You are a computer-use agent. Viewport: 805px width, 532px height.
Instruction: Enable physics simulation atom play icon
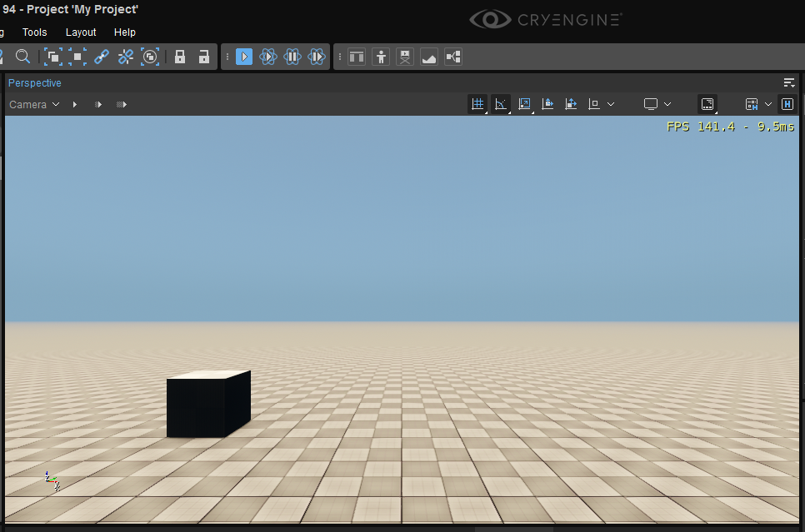tap(268, 57)
